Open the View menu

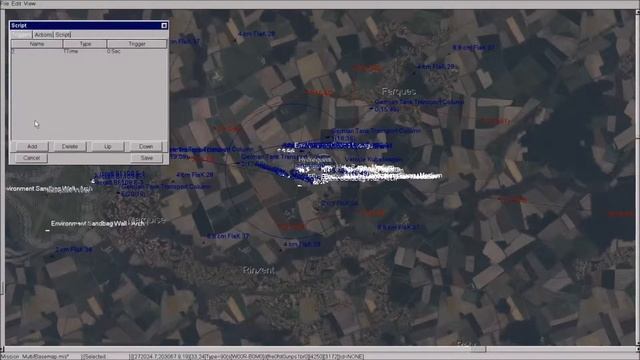click(30, 3)
